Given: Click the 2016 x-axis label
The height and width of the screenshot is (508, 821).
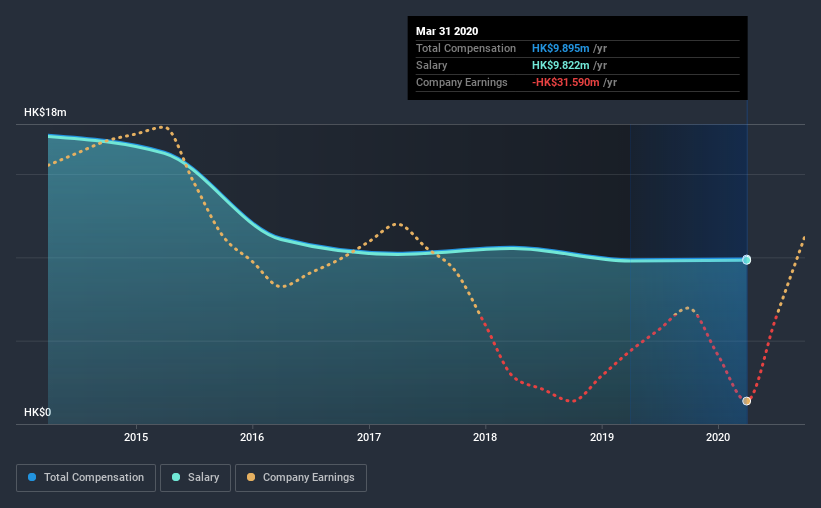Looking at the screenshot, I should pos(252,437).
